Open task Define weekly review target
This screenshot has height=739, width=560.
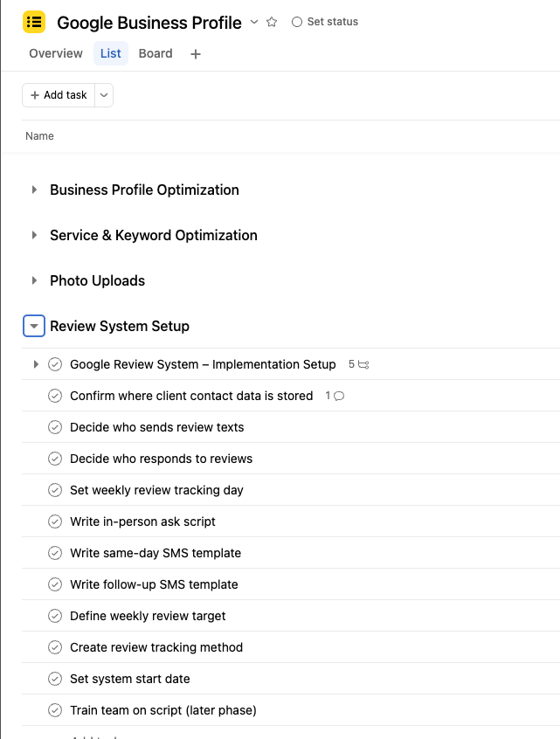[x=148, y=616]
